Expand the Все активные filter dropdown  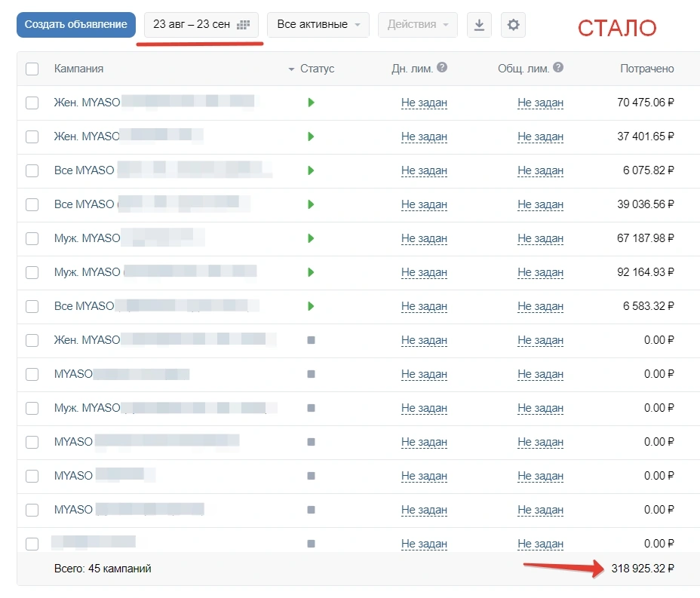[318, 25]
